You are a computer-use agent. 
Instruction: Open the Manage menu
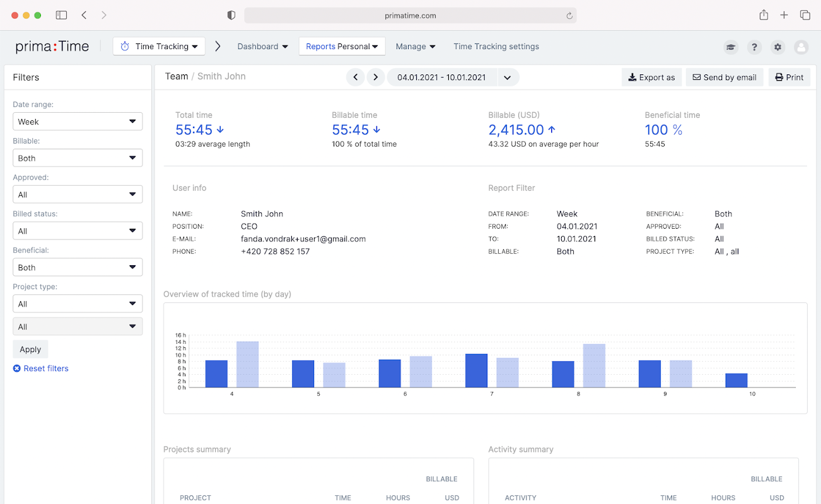point(416,47)
